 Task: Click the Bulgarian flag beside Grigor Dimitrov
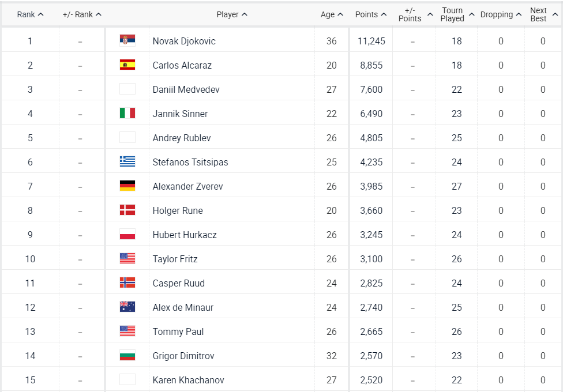[x=127, y=355]
